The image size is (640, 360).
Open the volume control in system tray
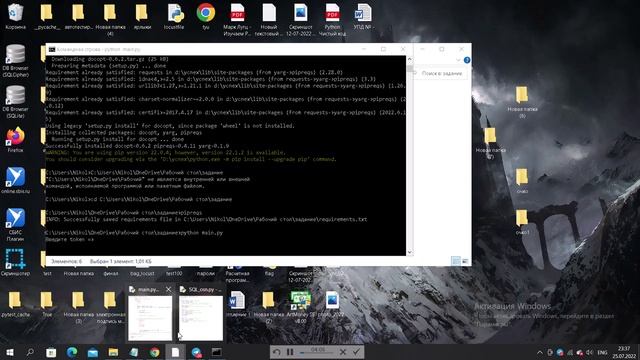590,352
